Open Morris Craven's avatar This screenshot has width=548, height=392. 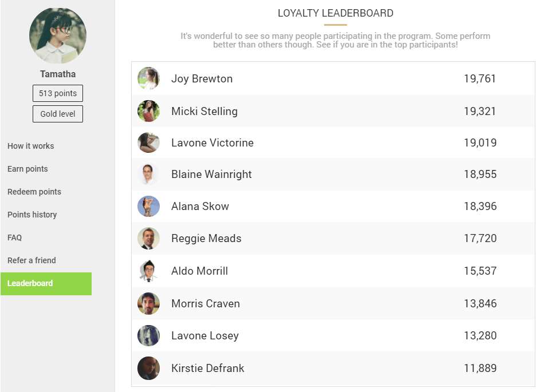(x=148, y=303)
